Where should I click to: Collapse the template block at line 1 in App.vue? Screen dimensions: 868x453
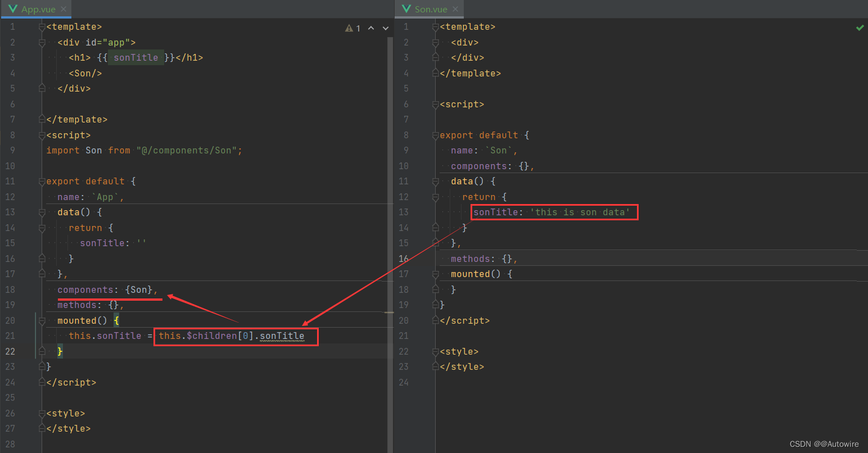42,27
